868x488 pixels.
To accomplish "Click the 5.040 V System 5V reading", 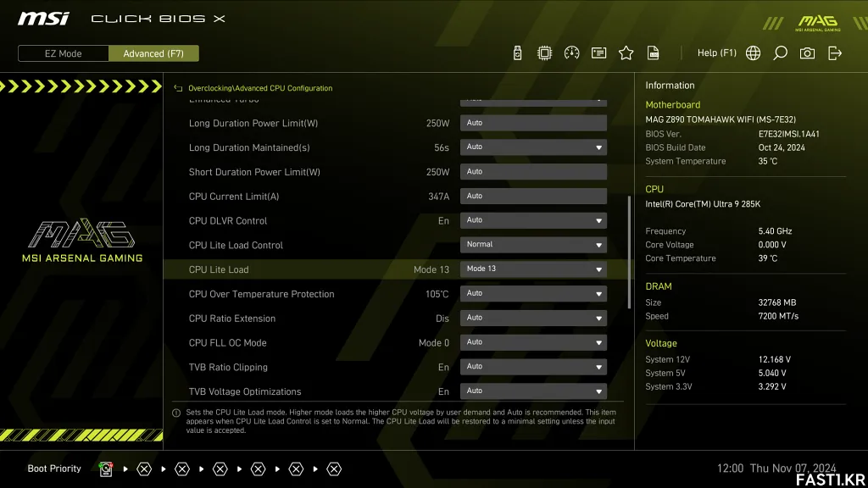I will [772, 374].
